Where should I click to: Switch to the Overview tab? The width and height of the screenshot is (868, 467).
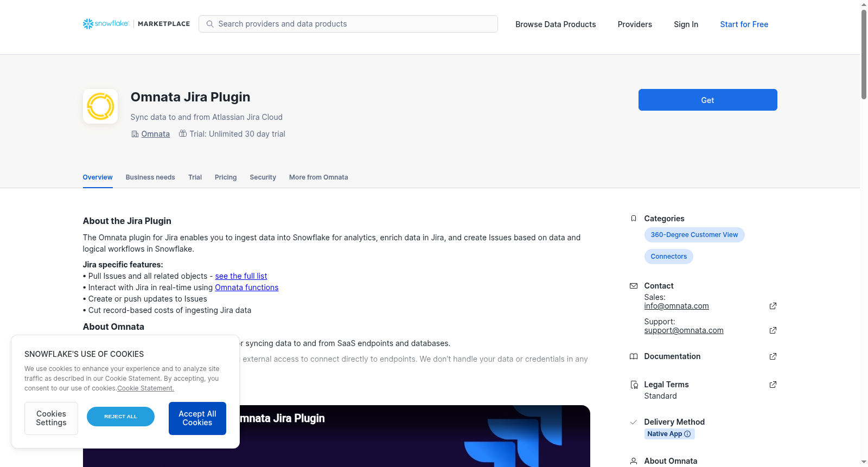tap(98, 177)
